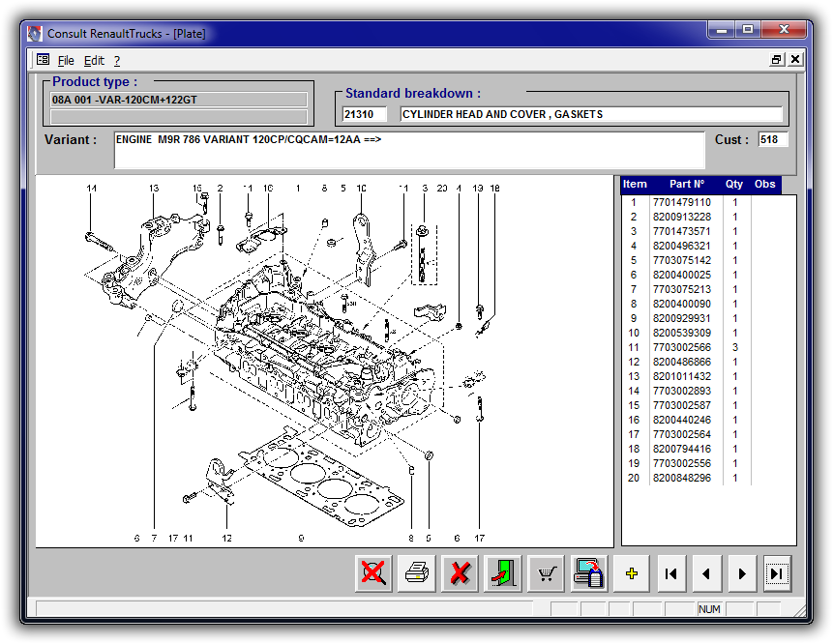Click callout 20 in the diagram
This screenshot has height=644, width=833.
tap(442, 189)
